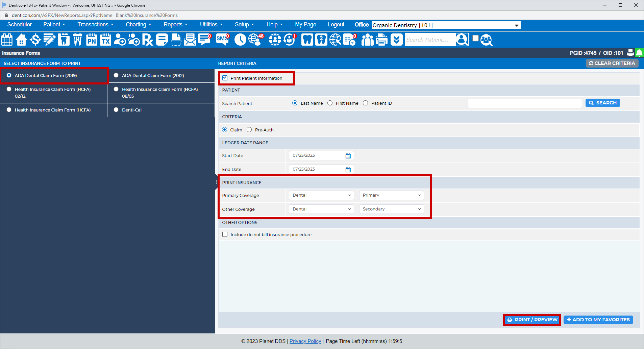
Task: Click the Clear Criteria button
Action: (612, 63)
